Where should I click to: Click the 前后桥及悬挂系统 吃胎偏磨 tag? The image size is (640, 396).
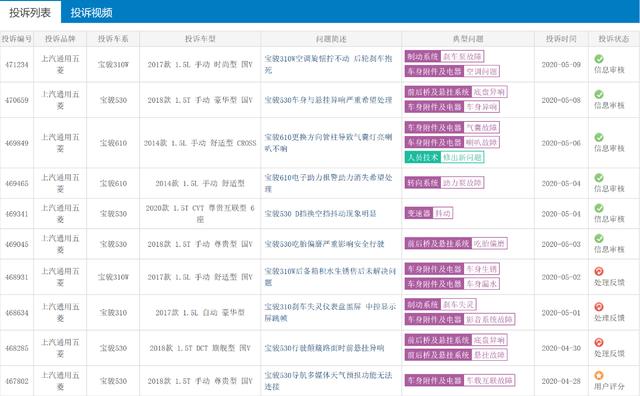(x=456, y=244)
